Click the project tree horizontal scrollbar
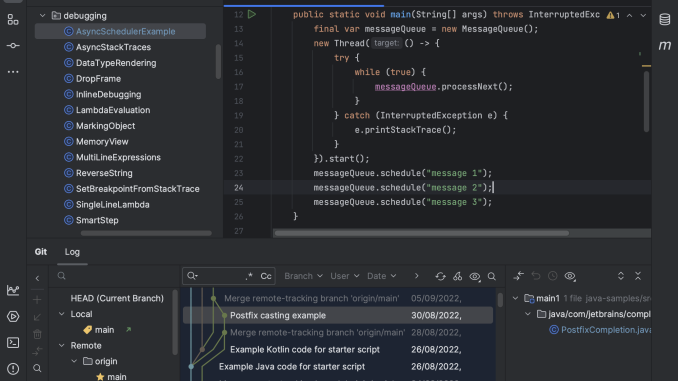Screen dimensions: 678x381 (x=146, y=233)
